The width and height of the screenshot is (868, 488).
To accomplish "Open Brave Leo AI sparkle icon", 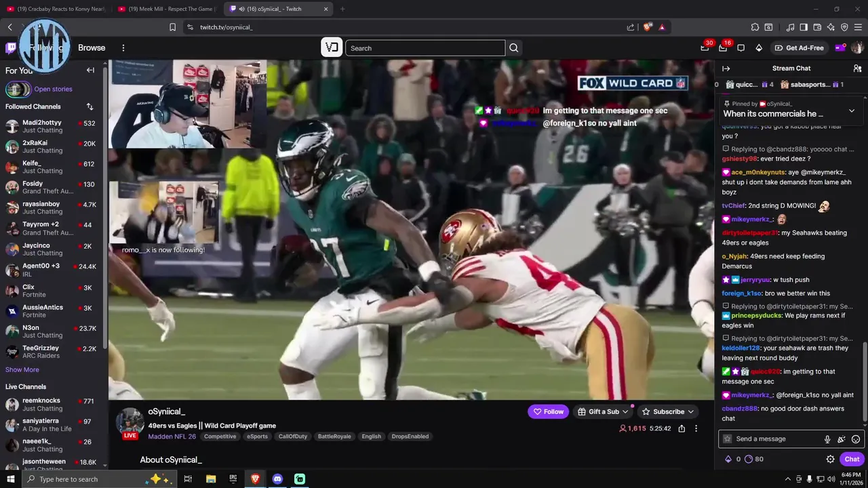I will tap(831, 27).
